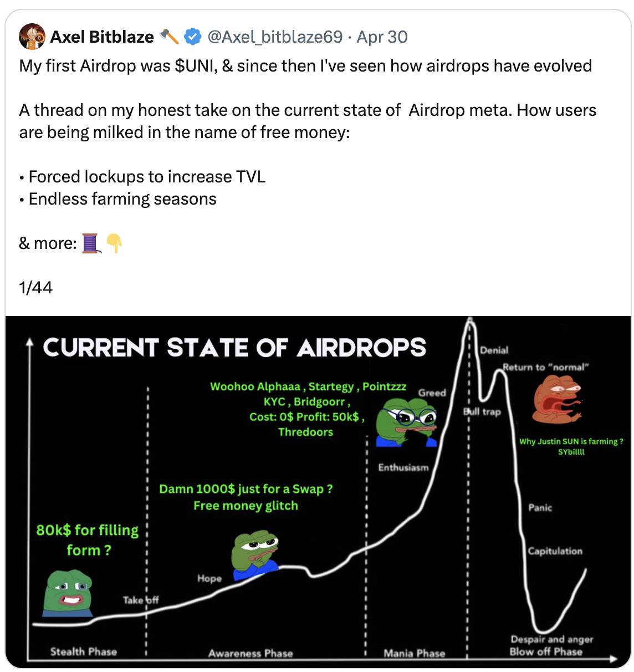Open the @Axel_bitblaze69 handle link
This screenshot has height=672, width=634.
[275, 37]
